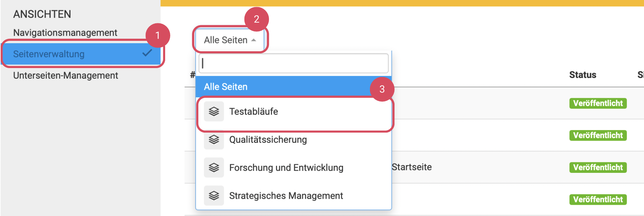Image resolution: width=644 pixels, height=216 pixels.
Task: Focus the dropdown search text field
Action: tap(293, 63)
